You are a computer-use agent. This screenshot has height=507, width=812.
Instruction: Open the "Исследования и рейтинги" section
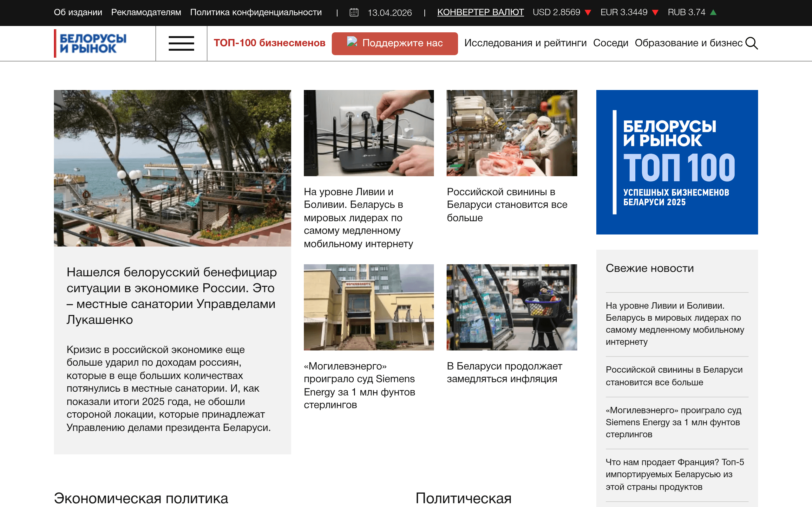point(525,43)
